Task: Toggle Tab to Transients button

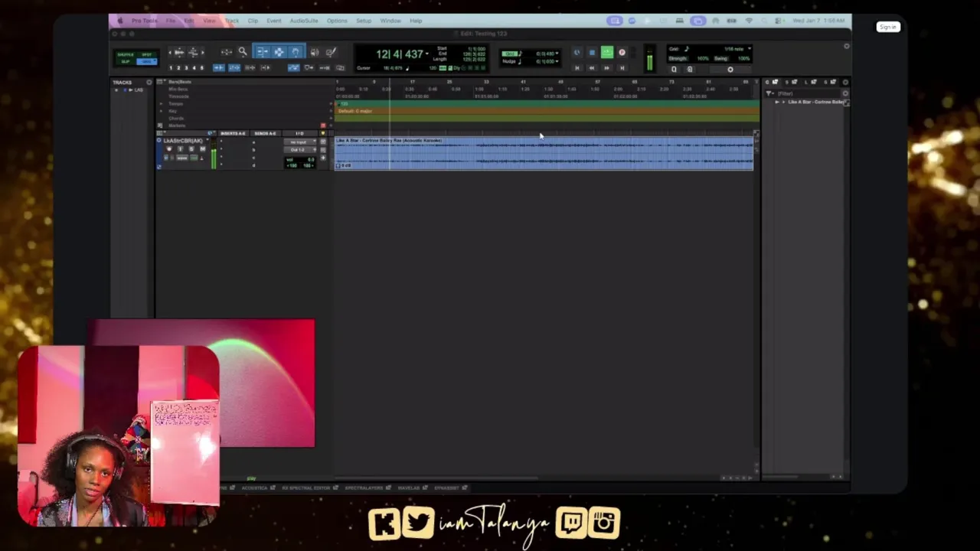Action: [219, 67]
